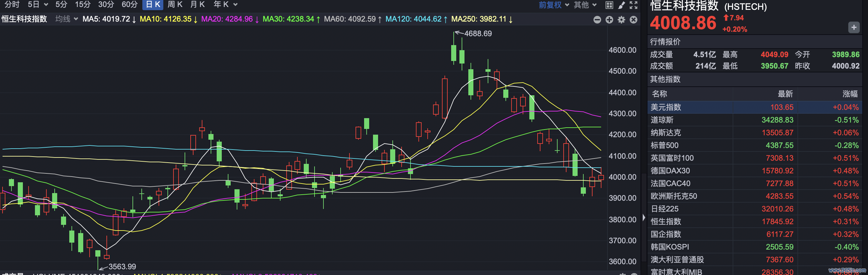Screen dimensions: 868x275
Task: Click the 成交额 214亿 value
Action: tap(706, 66)
